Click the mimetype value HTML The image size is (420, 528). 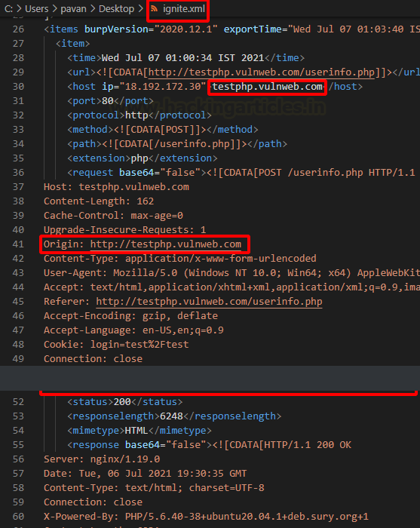pos(136,431)
